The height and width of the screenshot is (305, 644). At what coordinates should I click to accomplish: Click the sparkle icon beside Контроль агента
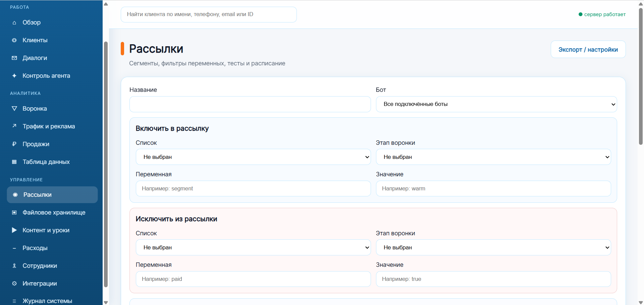click(14, 76)
